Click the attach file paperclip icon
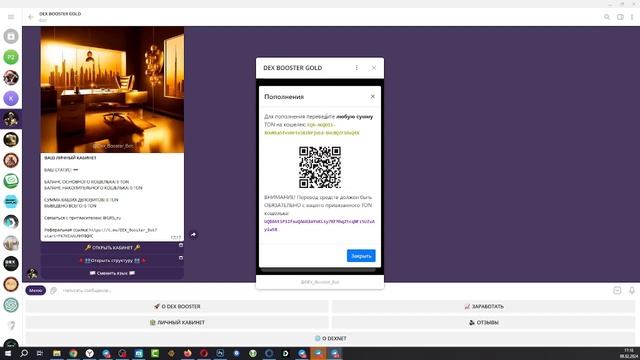640x360 pixels. click(53, 291)
